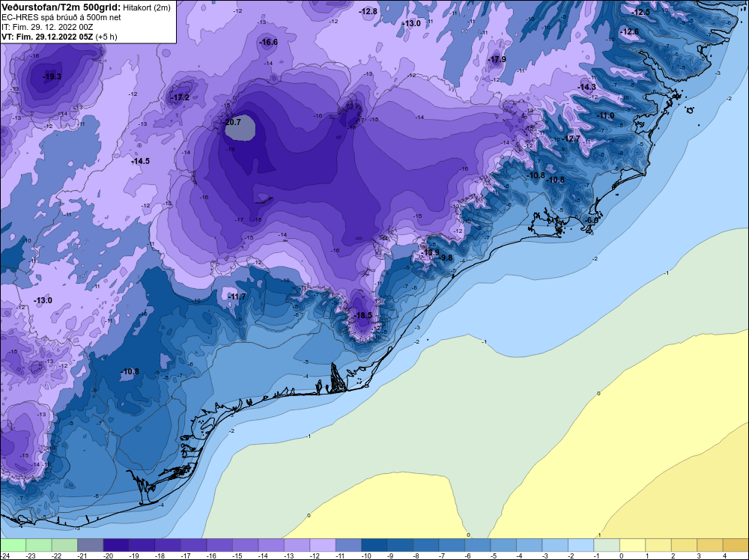Click the 'EC-HRES spá brúuð á 500m net' line
Image resolution: width=749 pixels, height=560 pixels.
pos(61,17)
